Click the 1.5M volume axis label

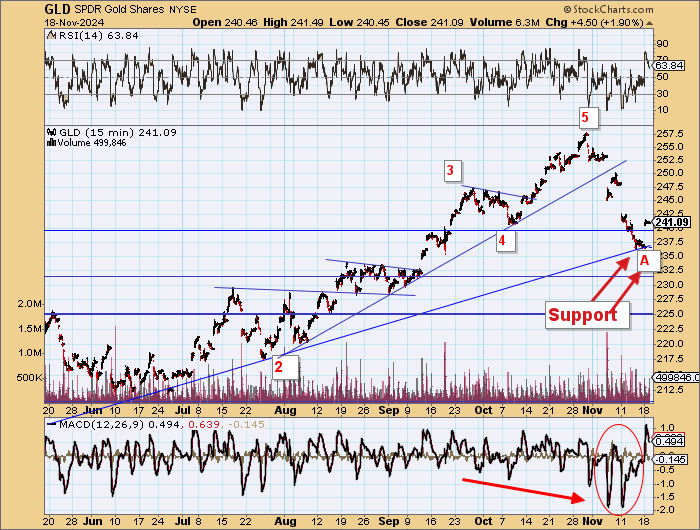coord(30,329)
